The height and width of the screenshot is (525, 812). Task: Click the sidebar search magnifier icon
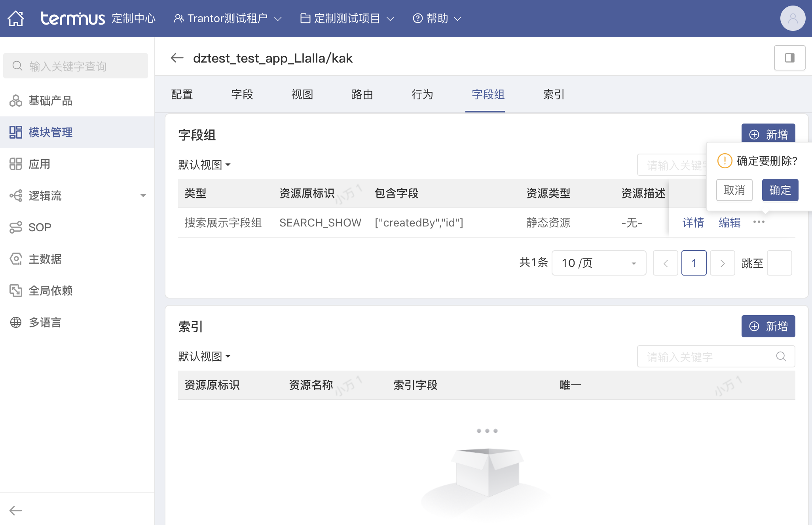coord(17,66)
